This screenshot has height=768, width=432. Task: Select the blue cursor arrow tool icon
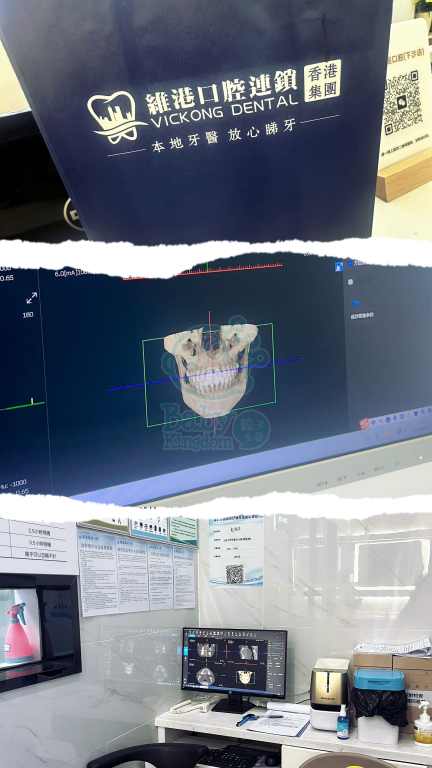pyautogui.click(x=339, y=266)
